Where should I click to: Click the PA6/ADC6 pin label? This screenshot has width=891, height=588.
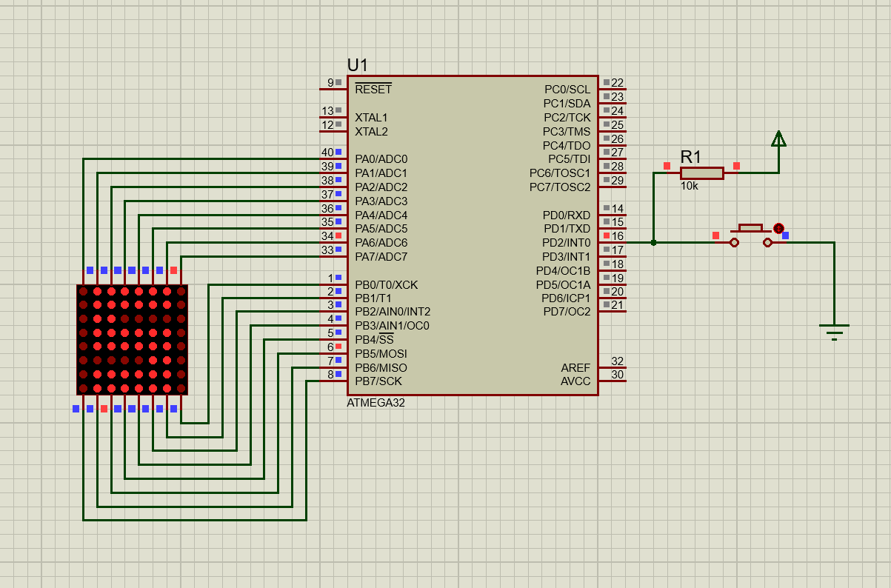point(381,242)
